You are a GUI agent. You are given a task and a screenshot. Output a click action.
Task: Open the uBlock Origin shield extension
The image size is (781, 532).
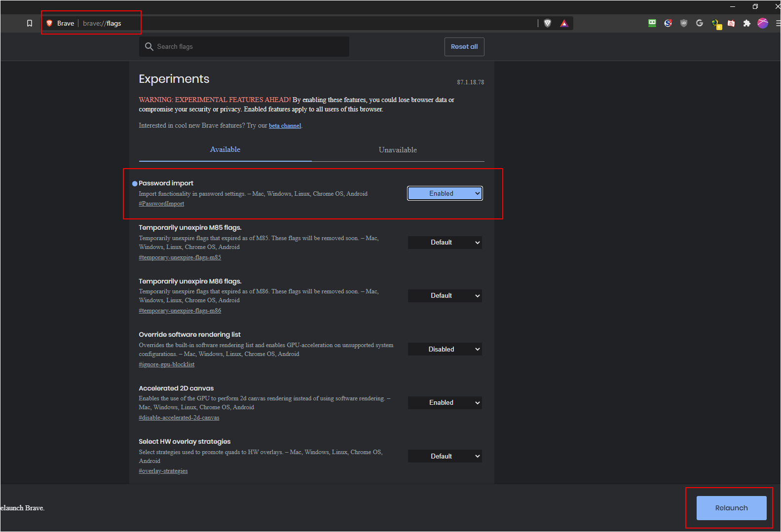tap(684, 23)
